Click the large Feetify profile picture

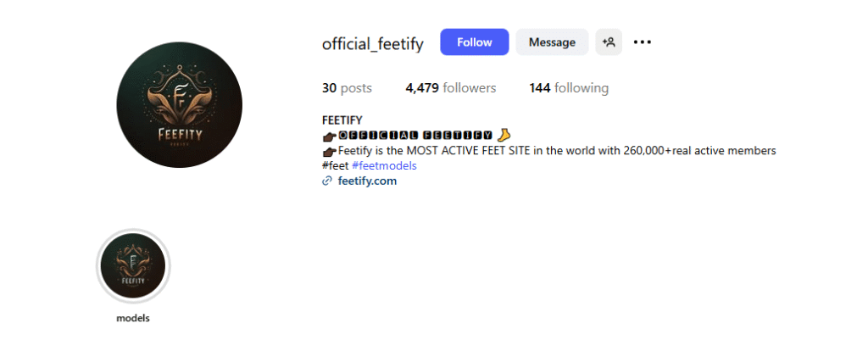click(x=179, y=104)
